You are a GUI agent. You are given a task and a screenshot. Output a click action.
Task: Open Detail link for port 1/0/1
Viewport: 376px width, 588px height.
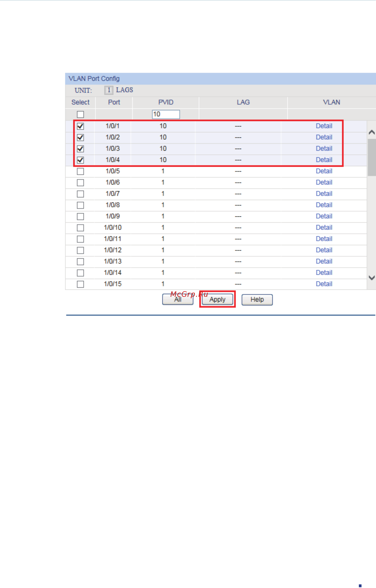pyautogui.click(x=324, y=126)
